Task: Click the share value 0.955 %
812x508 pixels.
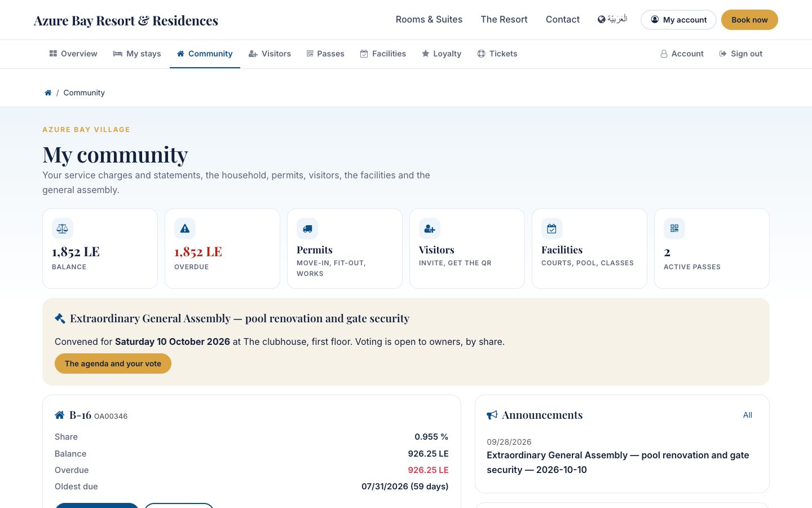Action: point(431,437)
